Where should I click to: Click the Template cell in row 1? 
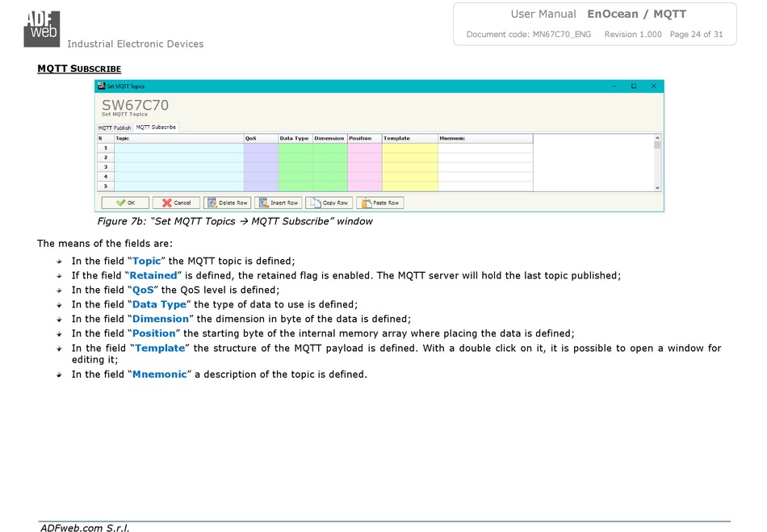[x=410, y=148]
